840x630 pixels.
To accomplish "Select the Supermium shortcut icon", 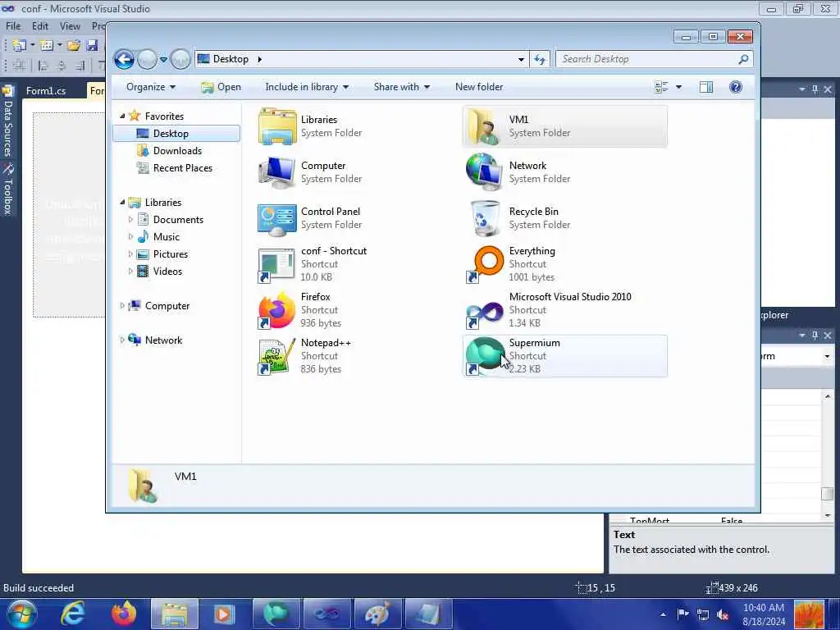I will point(485,356).
